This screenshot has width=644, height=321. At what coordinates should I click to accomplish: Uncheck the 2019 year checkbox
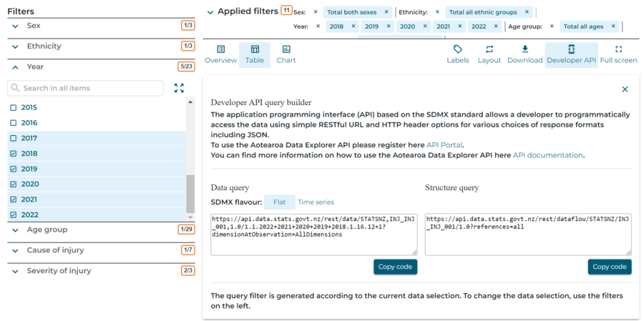(x=14, y=169)
